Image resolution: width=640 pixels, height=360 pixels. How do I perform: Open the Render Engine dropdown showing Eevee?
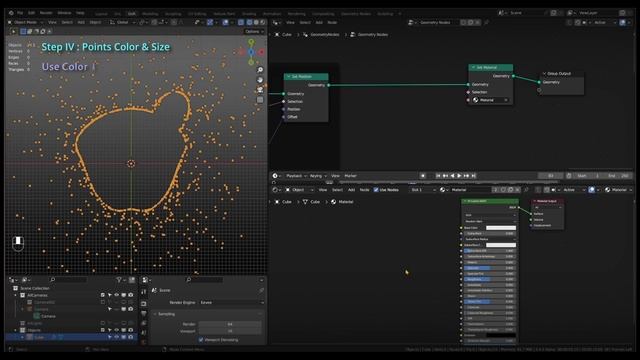231,302
